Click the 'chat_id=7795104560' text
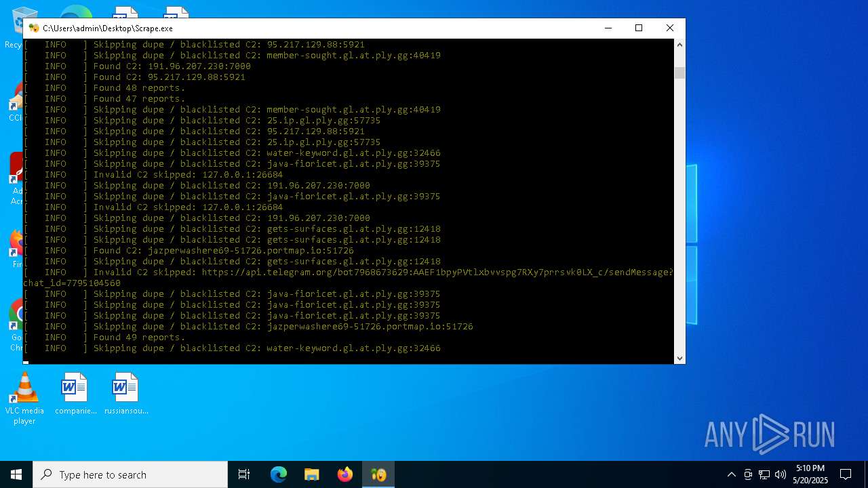The image size is (868, 488). click(x=72, y=283)
